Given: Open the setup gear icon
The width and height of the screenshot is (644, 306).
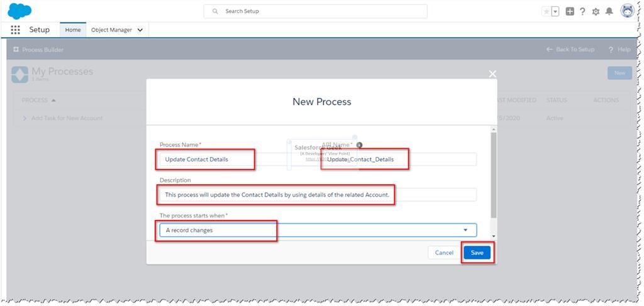Looking at the screenshot, I should point(596,12).
